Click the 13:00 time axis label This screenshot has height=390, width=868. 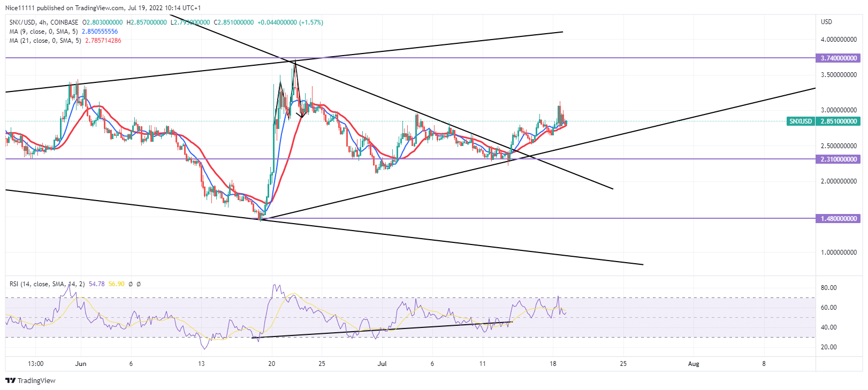coord(35,364)
